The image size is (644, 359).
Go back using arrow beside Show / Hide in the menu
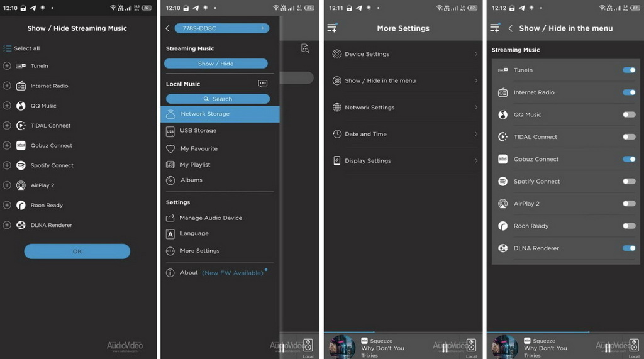pos(510,28)
